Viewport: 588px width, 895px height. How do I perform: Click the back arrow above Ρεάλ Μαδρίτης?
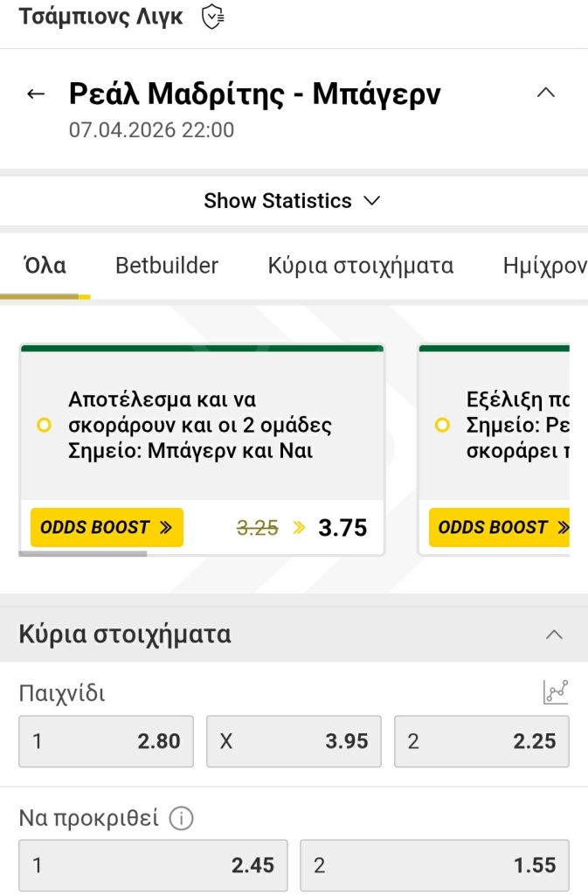(x=35, y=93)
